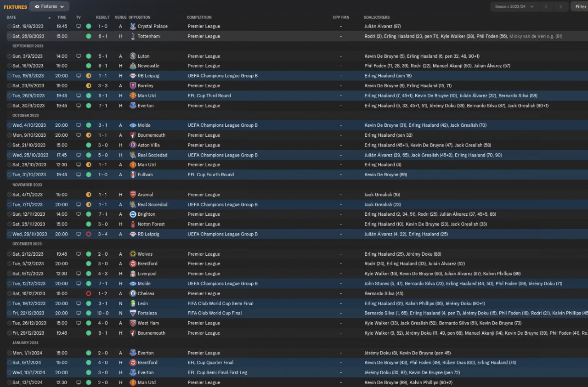588x387 pixels.
Task: Sort by the Venue column header
Action: point(120,17)
